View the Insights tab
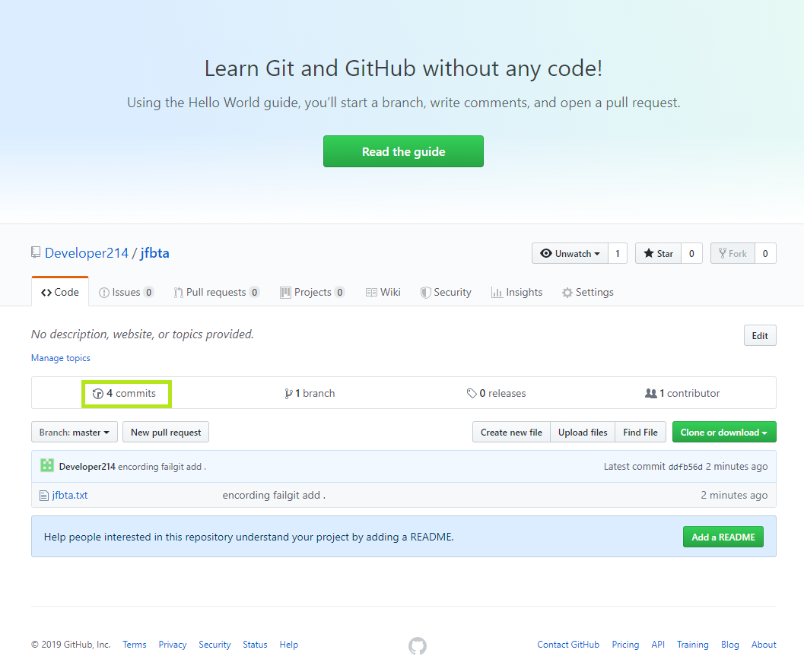Screen dimensions: 804x672 point(517,292)
